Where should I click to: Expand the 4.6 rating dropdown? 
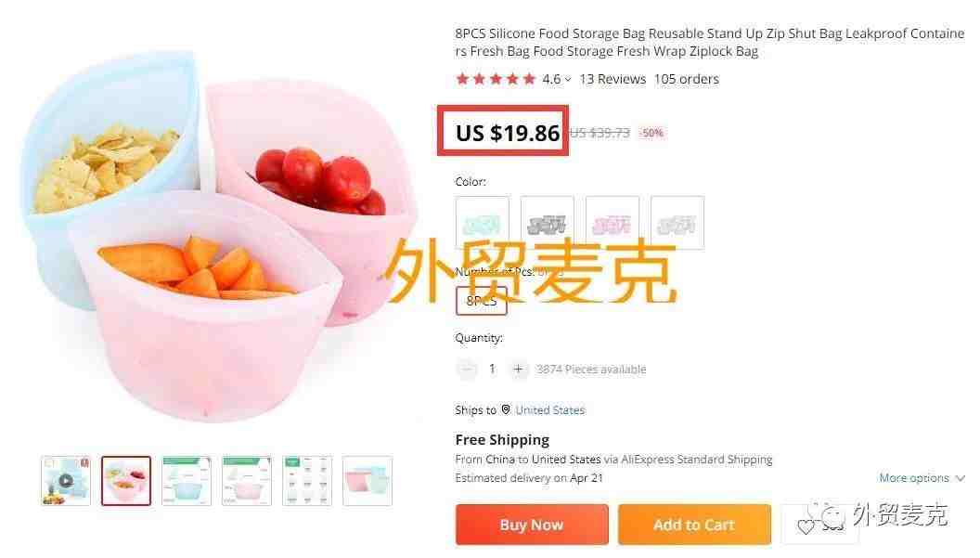click(556, 80)
